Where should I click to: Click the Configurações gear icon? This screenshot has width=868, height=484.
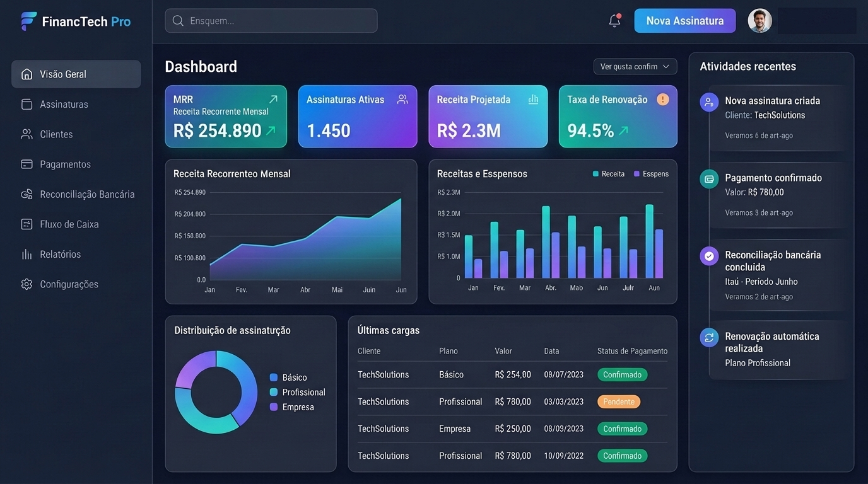pos(26,284)
